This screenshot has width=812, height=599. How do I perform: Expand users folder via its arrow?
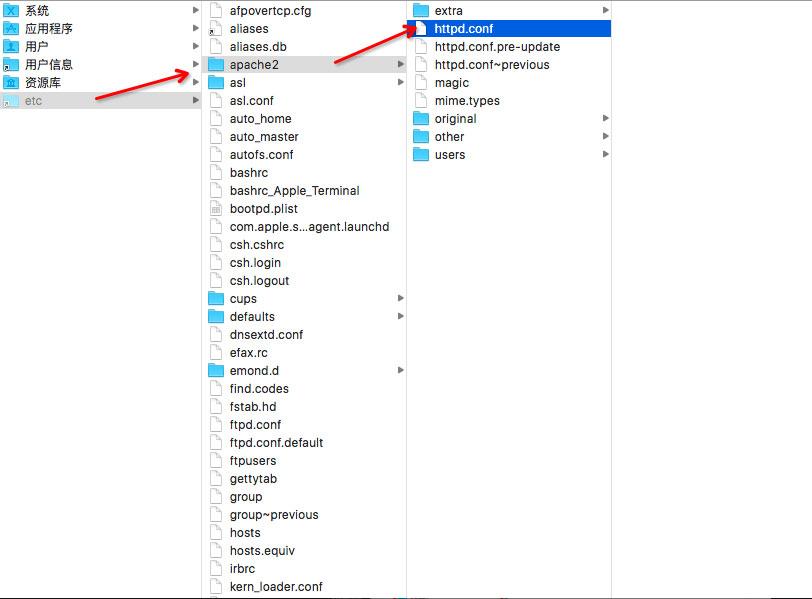click(x=606, y=154)
